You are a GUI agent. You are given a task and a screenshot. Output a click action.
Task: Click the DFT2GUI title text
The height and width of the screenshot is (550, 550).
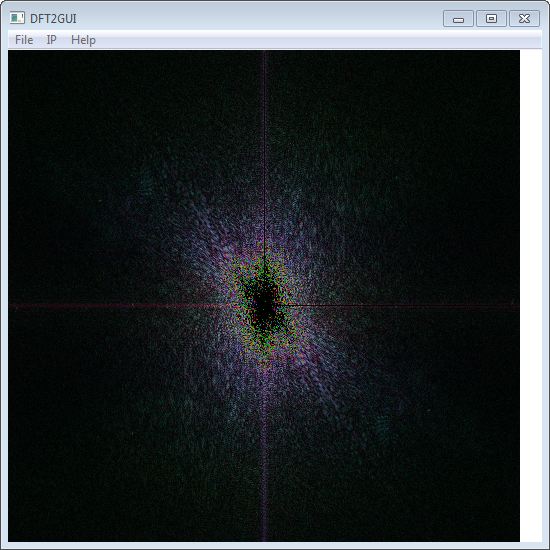tap(53, 19)
